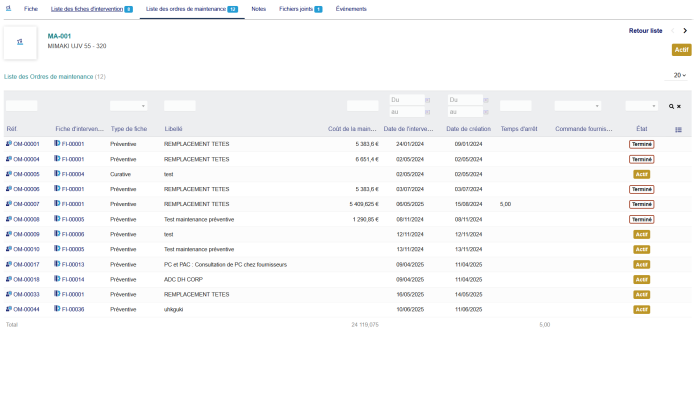Viewport: 700px width, 410px height.
Task: Open the Fichiers joints tab
Action: (x=300, y=8)
